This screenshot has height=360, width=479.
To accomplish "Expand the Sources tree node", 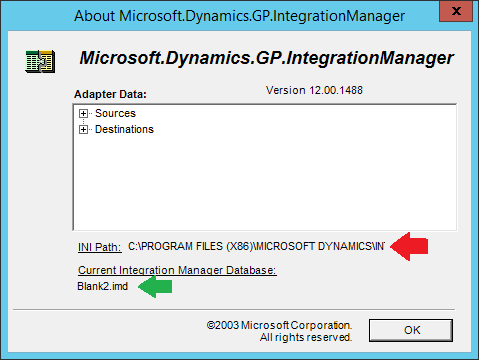I will (83, 114).
